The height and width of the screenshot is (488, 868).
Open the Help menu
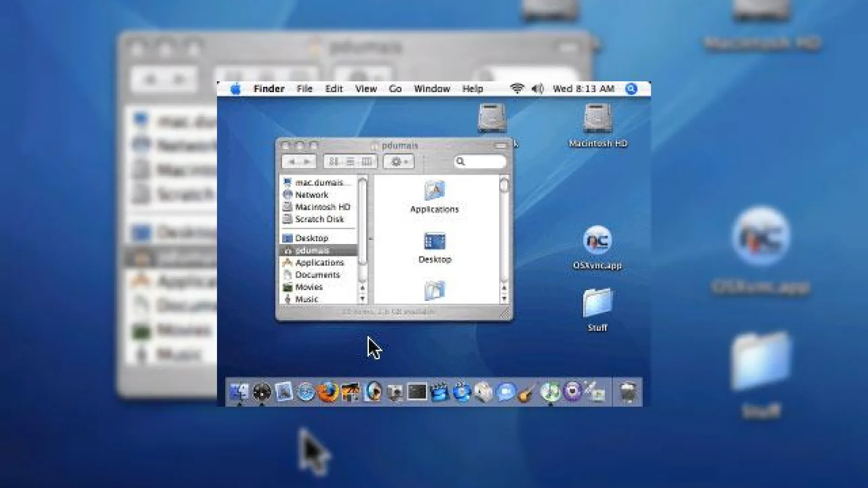click(x=473, y=88)
